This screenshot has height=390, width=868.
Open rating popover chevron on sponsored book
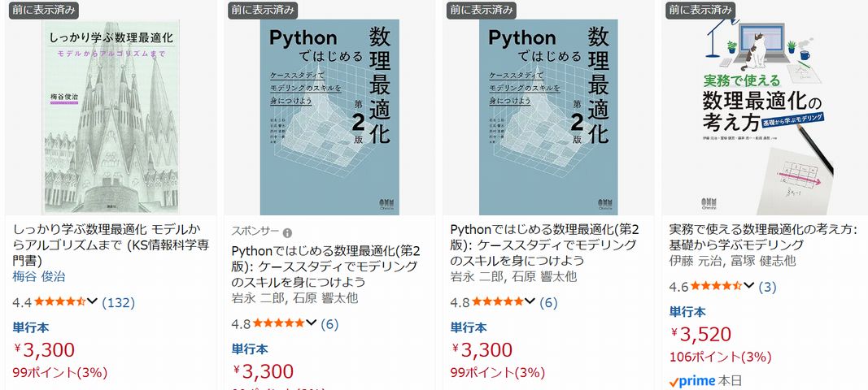pos(310,323)
